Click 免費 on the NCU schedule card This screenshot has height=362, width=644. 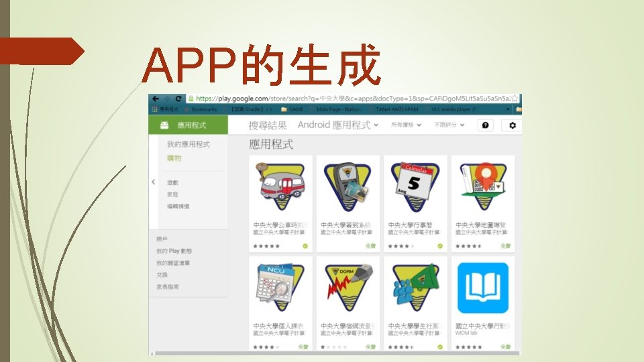303,347
